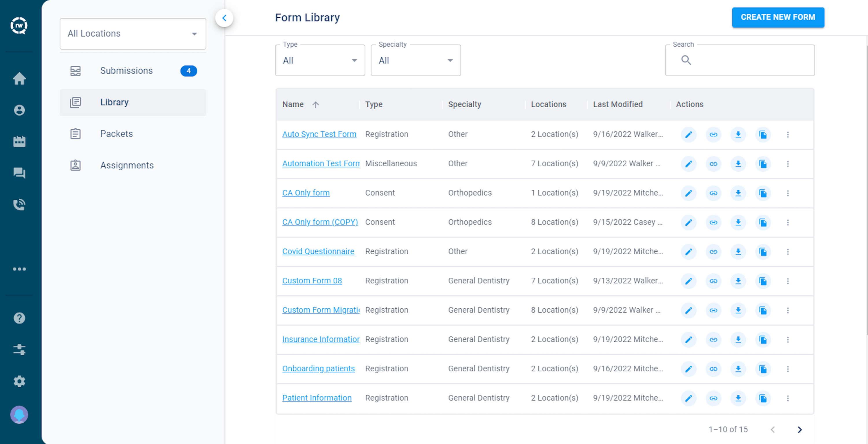Copy link for CA Only form
This screenshot has height=444, width=868.
713,194
